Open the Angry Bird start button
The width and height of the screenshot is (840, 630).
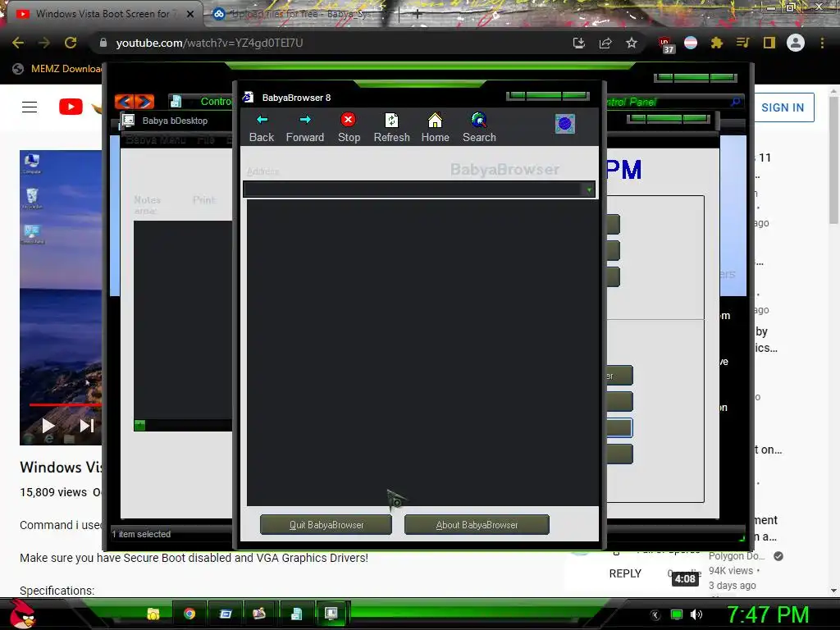[x=21, y=614]
